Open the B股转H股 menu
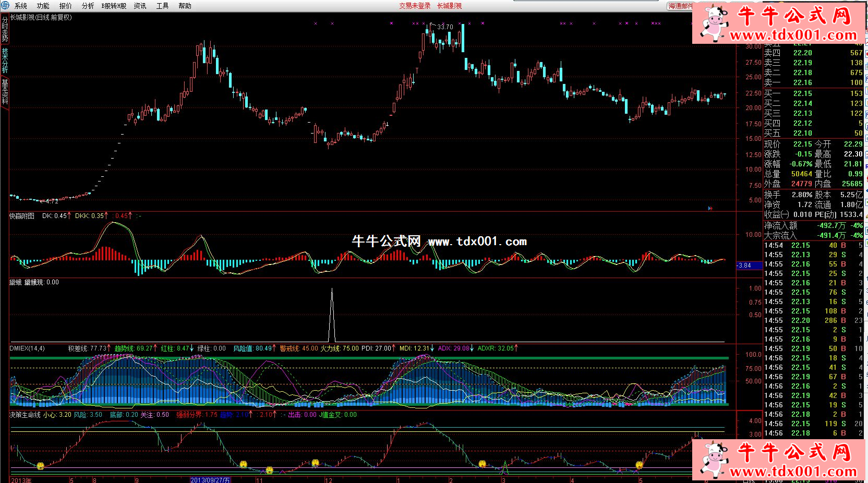Image resolution: width=868 pixels, height=483 pixels. (114, 6)
